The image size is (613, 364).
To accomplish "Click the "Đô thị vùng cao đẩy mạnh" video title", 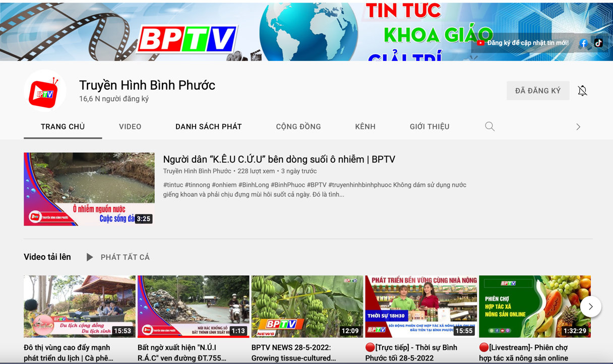I will [69, 353].
